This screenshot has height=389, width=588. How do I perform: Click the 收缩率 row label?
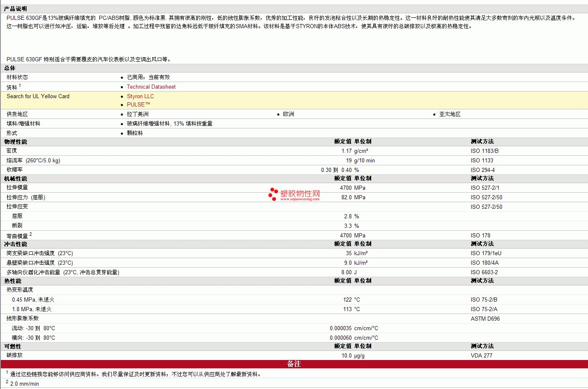[14, 170]
